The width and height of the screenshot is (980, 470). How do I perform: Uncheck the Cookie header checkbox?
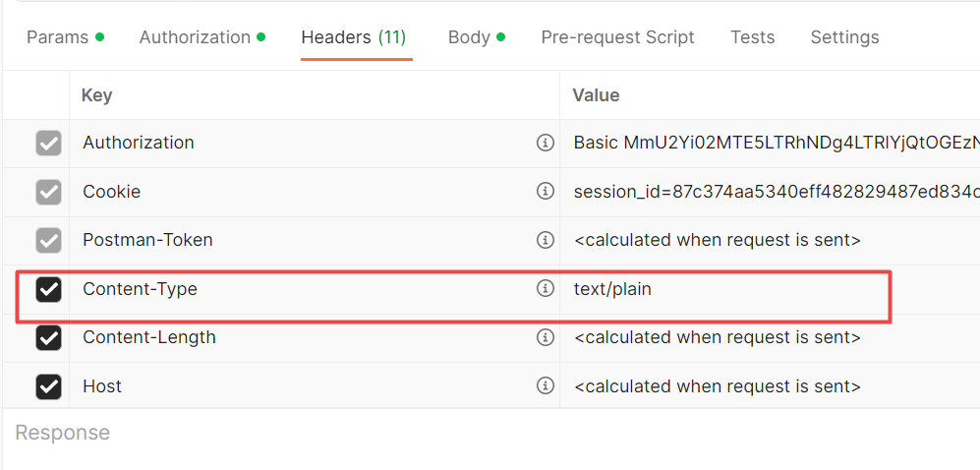pyautogui.click(x=48, y=192)
